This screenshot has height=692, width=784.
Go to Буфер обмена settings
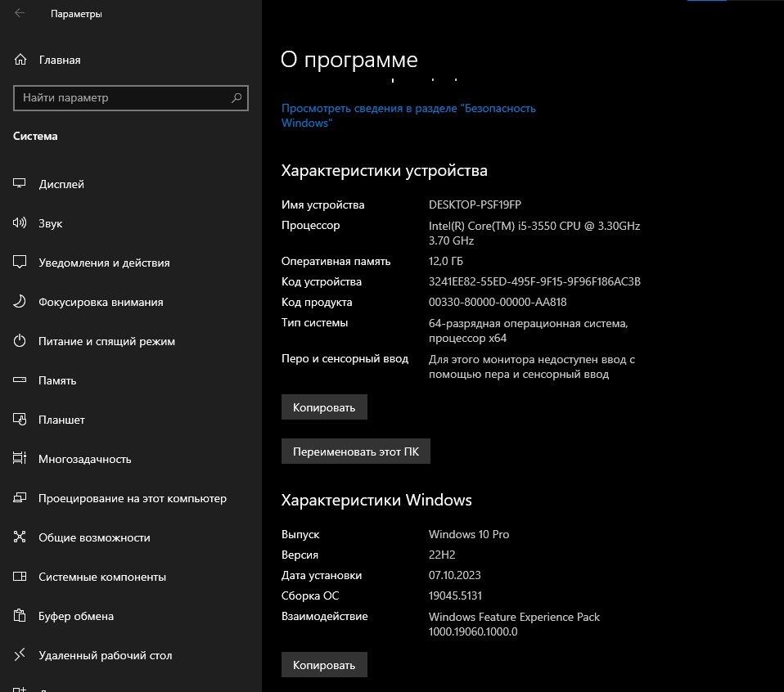(x=131, y=616)
